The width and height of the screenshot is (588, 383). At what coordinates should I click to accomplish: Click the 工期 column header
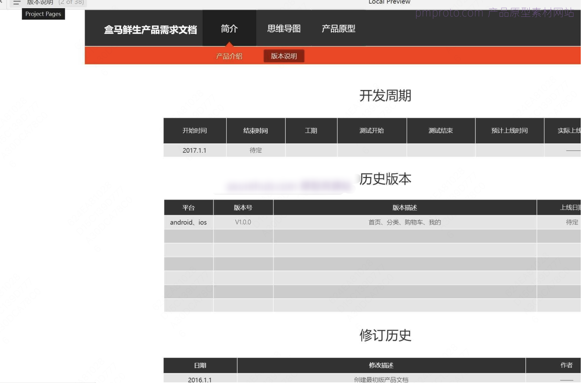coord(311,131)
